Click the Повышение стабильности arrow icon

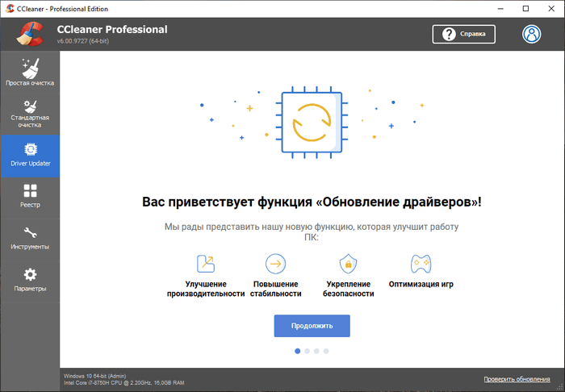(276, 264)
